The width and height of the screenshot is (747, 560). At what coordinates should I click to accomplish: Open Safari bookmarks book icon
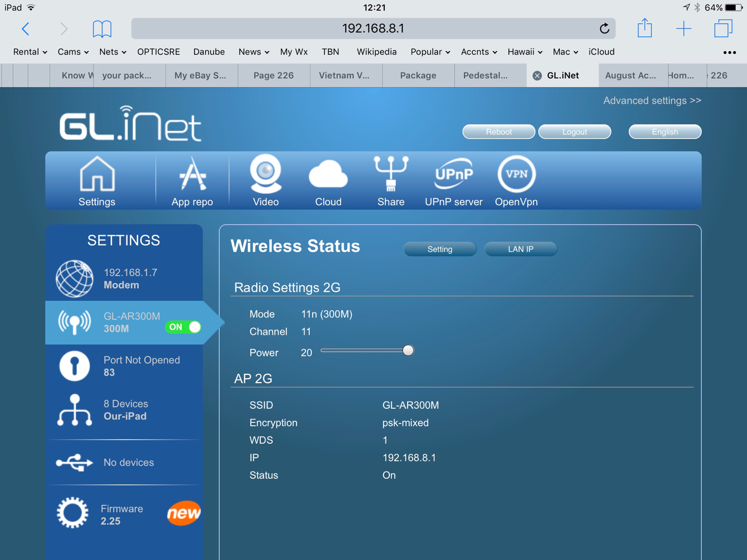pos(102,29)
